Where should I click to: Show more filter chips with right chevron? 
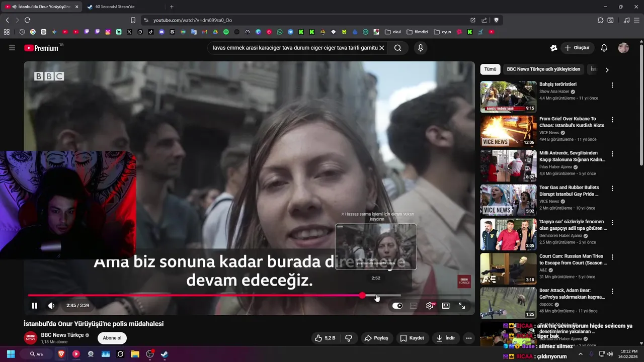click(x=607, y=70)
